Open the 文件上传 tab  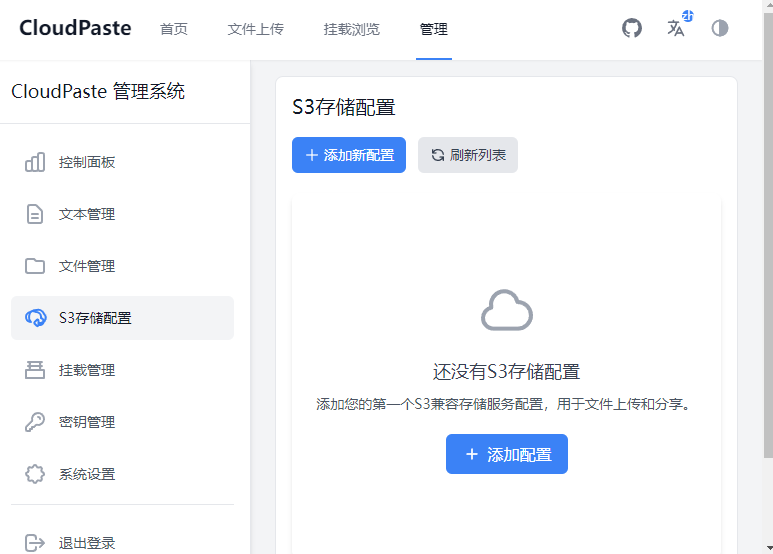255,29
